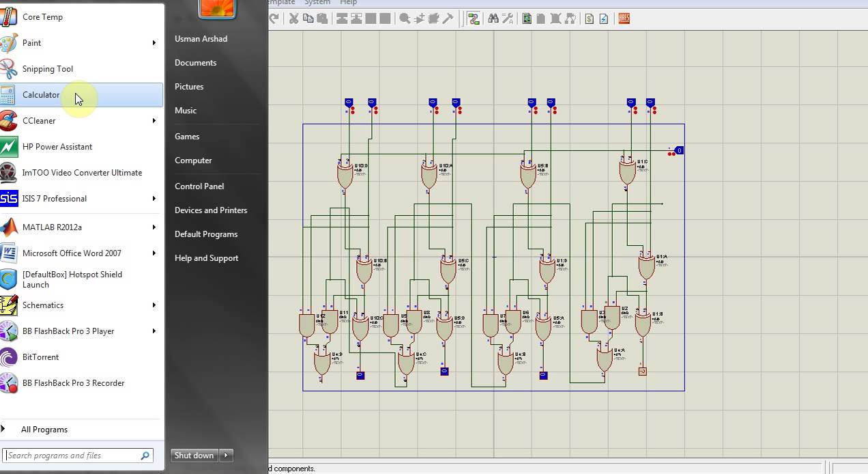Click the Cut to clipboard toolbar icon
This screenshot has width=868, height=474.
(293, 18)
